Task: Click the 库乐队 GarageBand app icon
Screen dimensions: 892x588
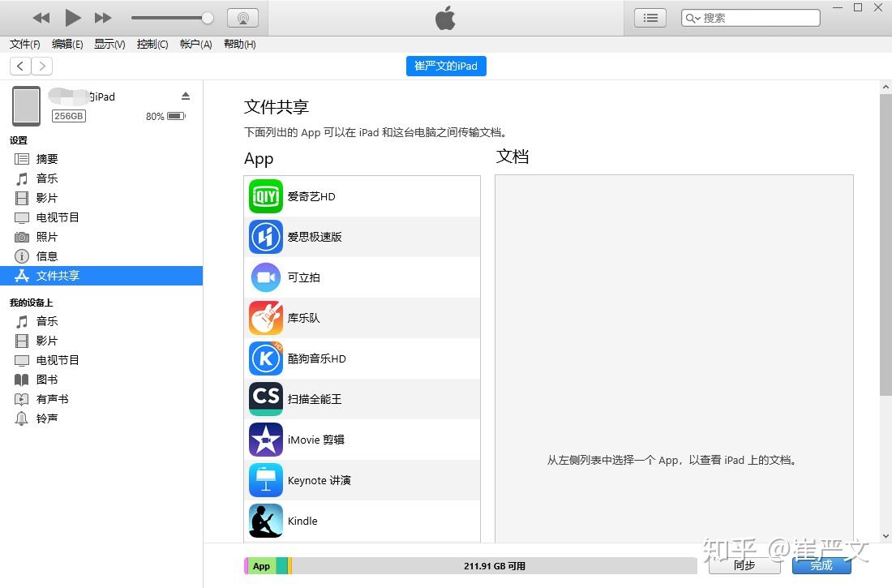Action: pyautogui.click(x=266, y=318)
